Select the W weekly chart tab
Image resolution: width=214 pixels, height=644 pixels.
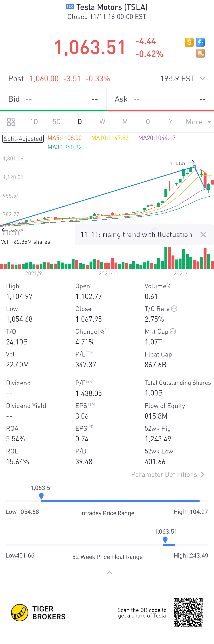point(102,122)
